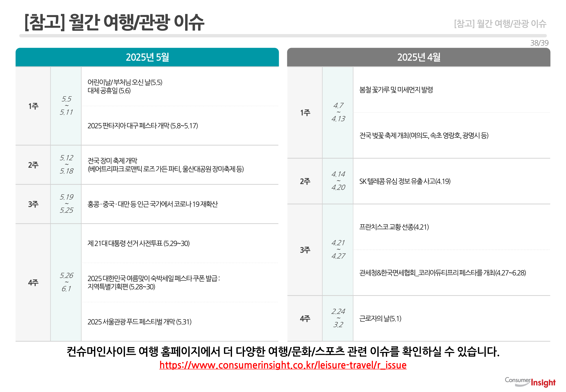Select the date range 4.21 ~ 4.27

click(x=338, y=249)
